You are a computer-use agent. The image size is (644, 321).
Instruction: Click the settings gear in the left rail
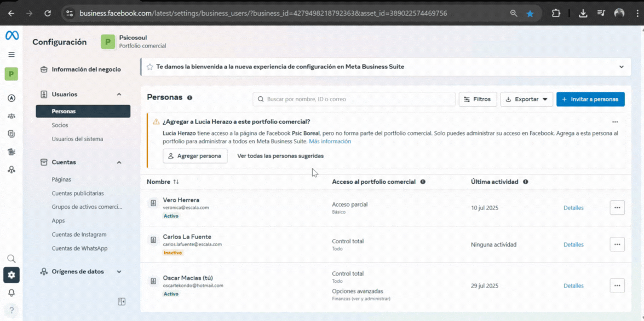tap(12, 275)
